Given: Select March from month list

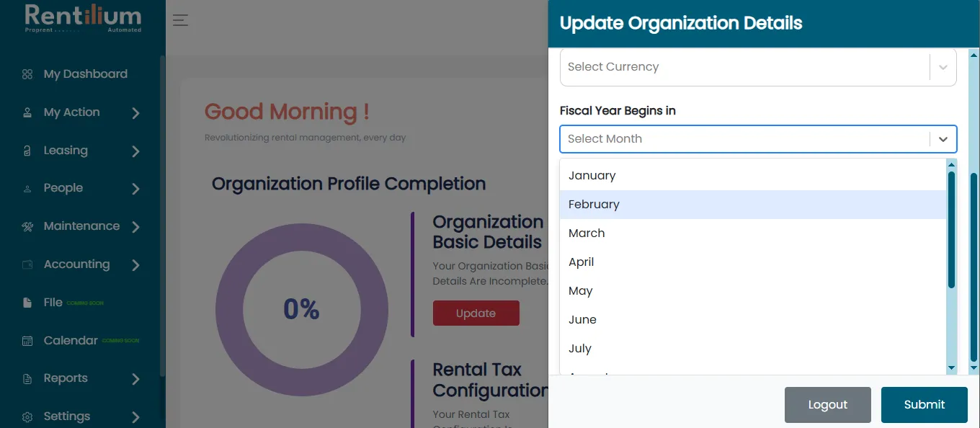Looking at the screenshot, I should coord(753,233).
